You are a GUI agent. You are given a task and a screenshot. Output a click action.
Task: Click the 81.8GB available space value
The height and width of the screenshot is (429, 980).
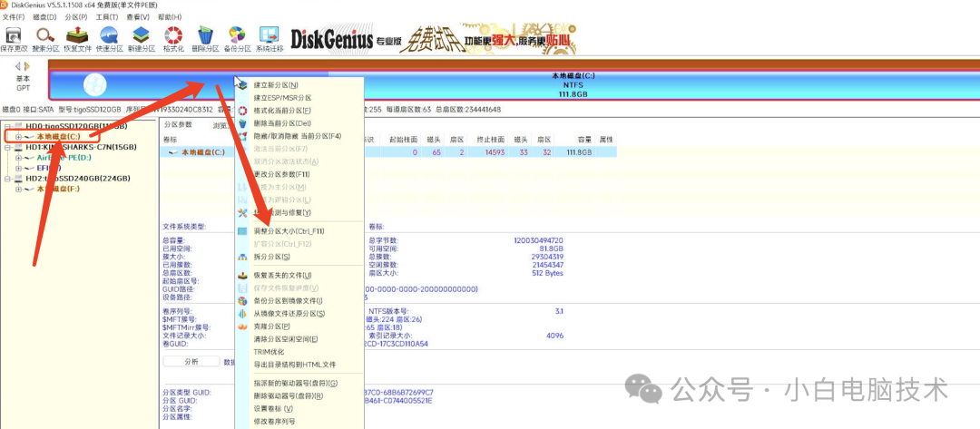pyautogui.click(x=550, y=248)
